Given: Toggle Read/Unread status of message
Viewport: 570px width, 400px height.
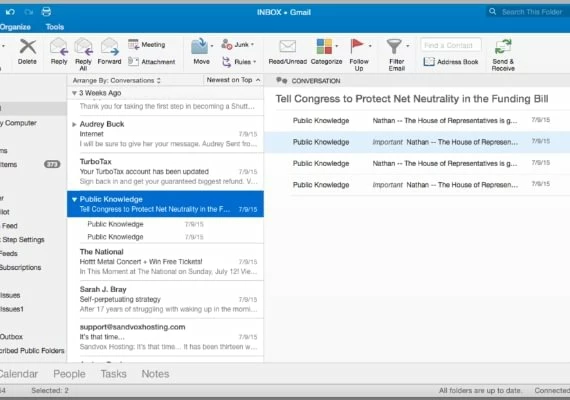Looking at the screenshot, I should tap(287, 47).
